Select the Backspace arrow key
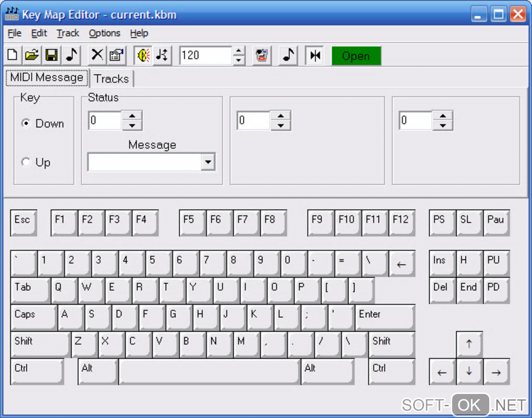The image size is (532, 418). (x=402, y=264)
